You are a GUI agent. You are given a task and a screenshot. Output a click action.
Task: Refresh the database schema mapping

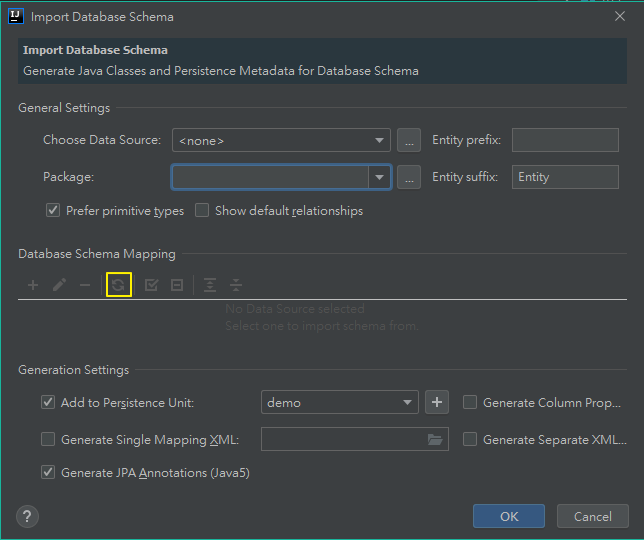click(x=119, y=285)
